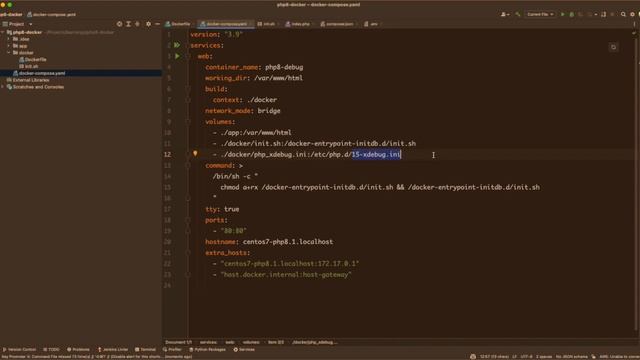The height and width of the screenshot is (360, 640).
Task: Open Current File run configuration dropdown
Action: click(x=540, y=14)
